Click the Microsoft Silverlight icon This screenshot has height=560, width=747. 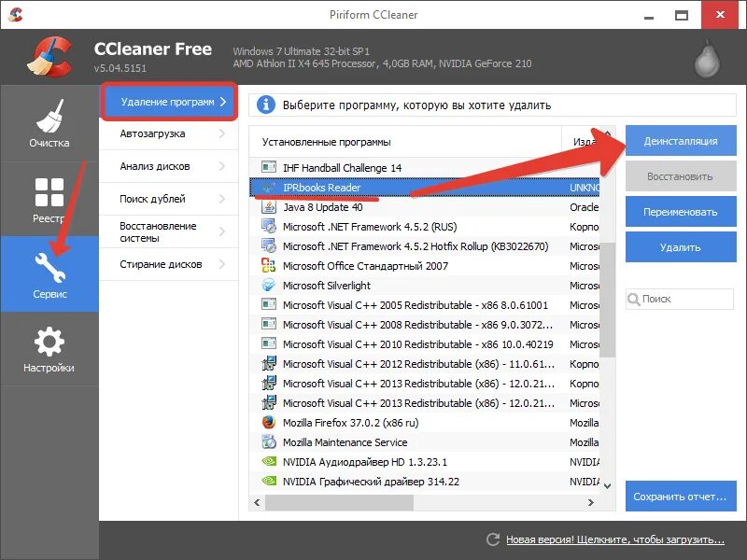click(x=269, y=285)
